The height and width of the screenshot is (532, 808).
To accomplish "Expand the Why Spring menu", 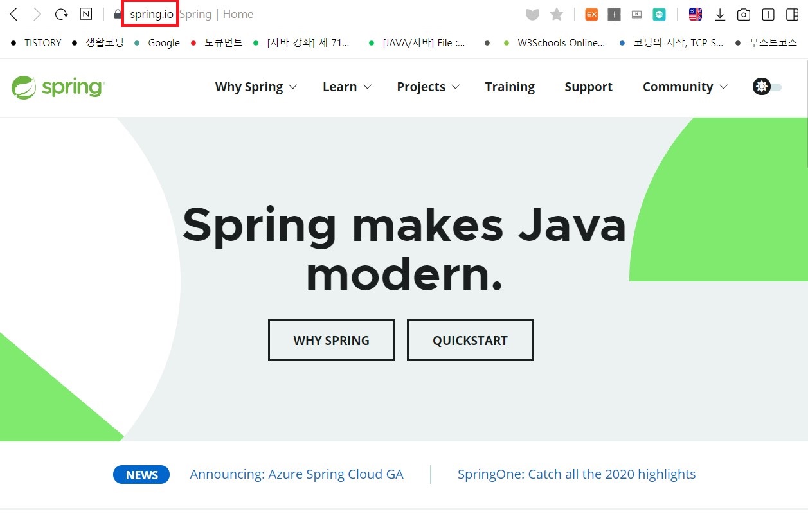I will 256,87.
